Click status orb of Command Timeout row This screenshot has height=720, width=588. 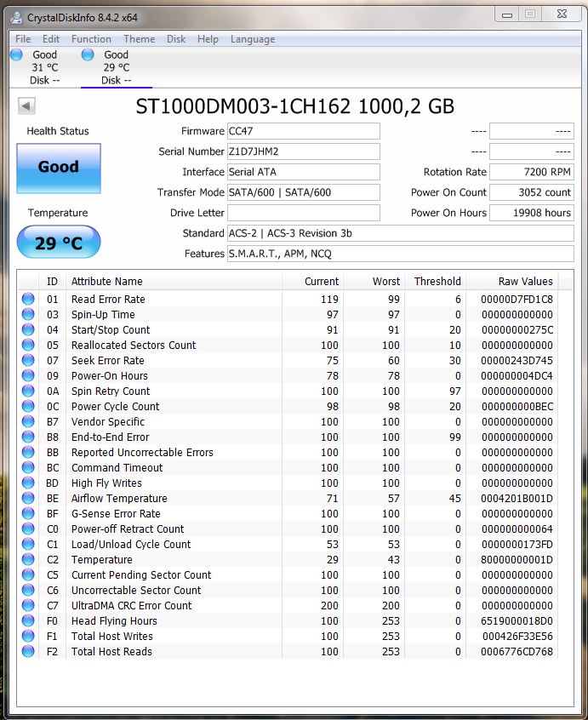[x=28, y=467]
